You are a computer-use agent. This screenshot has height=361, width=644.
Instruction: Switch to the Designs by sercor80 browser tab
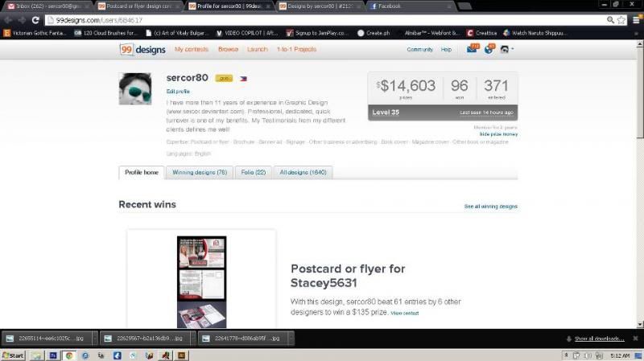tap(320, 6)
